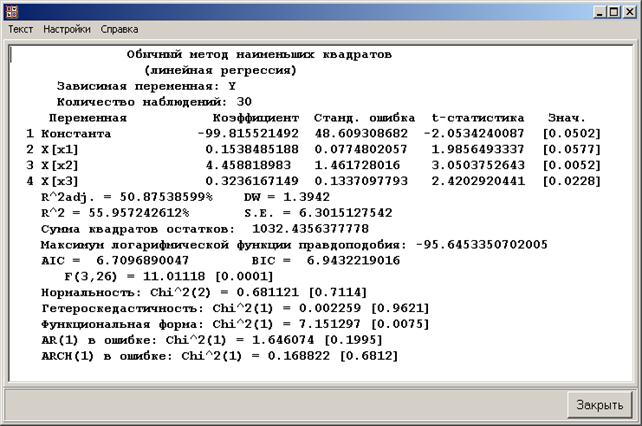Click 'Максимум логарифмической функции правдоподобия' line
642x426 pixels.
(x=294, y=245)
